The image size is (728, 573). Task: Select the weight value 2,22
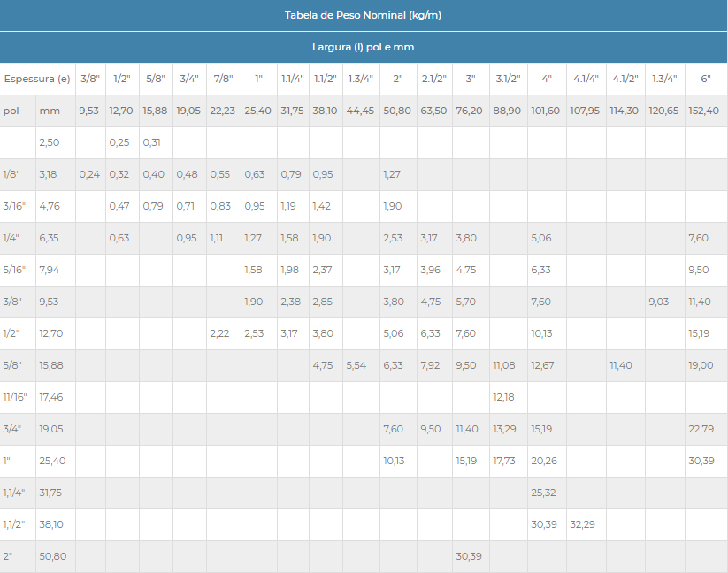tap(220, 333)
